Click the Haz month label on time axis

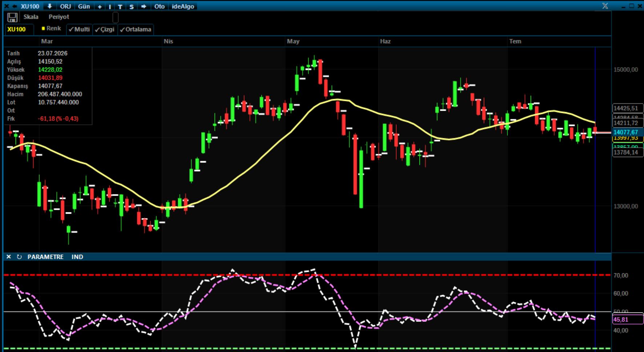(385, 41)
